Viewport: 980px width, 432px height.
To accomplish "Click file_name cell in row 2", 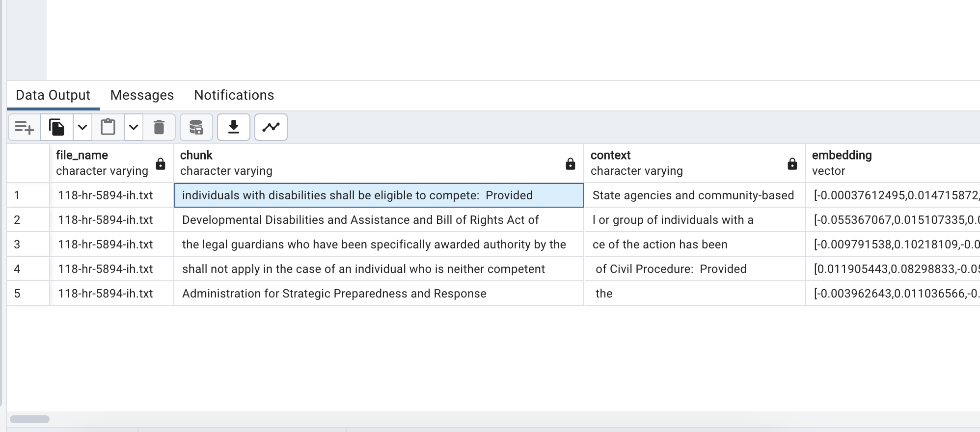I will 112,220.
